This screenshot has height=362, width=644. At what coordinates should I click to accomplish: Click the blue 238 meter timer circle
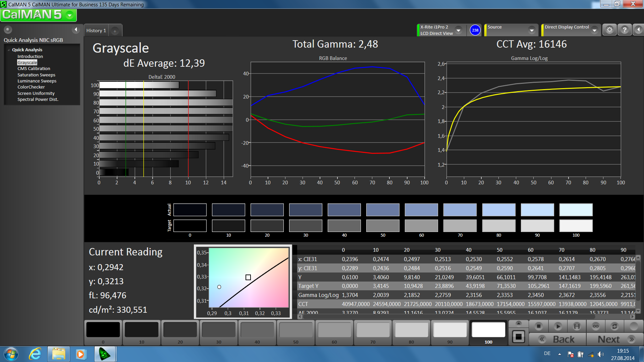click(x=475, y=30)
